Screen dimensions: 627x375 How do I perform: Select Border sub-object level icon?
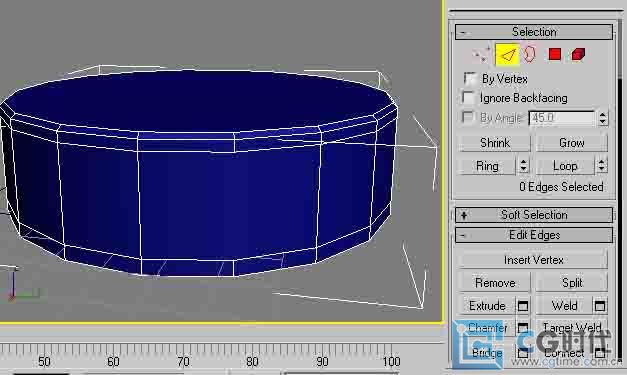(x=529, y=54)
